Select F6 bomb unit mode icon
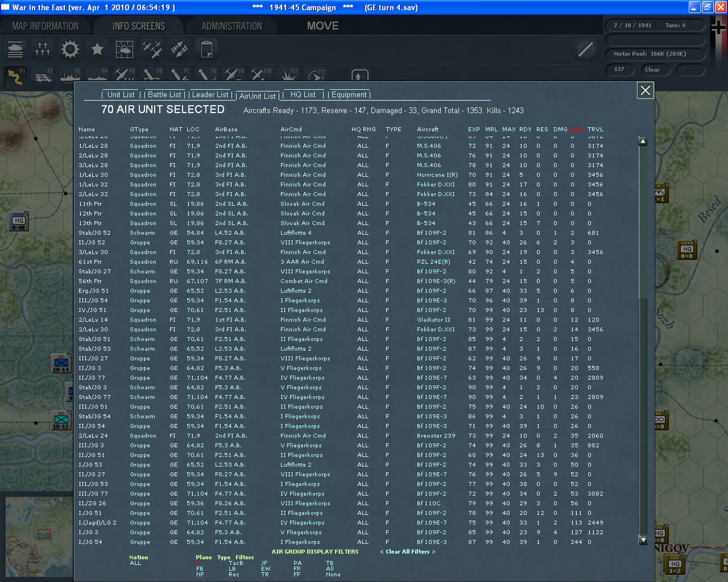 pos(152,75)
